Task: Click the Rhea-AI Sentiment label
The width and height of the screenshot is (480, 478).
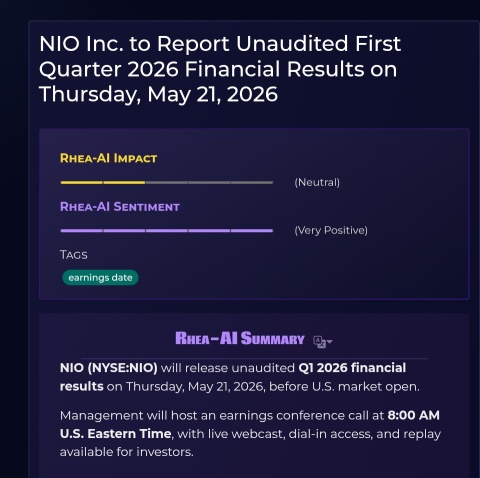Action: pos(120,207)
